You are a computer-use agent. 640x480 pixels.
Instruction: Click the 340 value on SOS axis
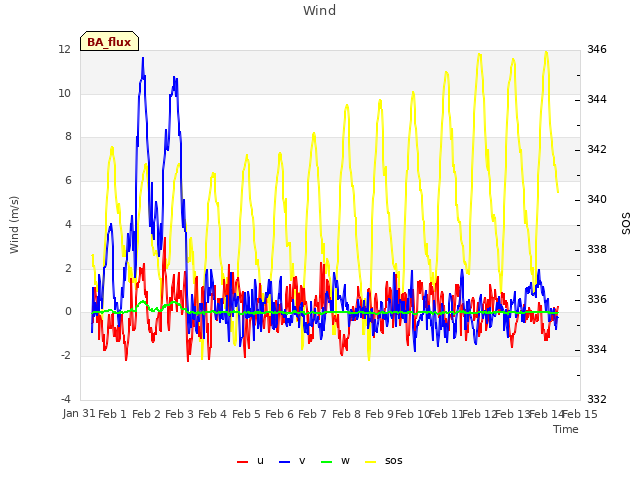point(597,199)
